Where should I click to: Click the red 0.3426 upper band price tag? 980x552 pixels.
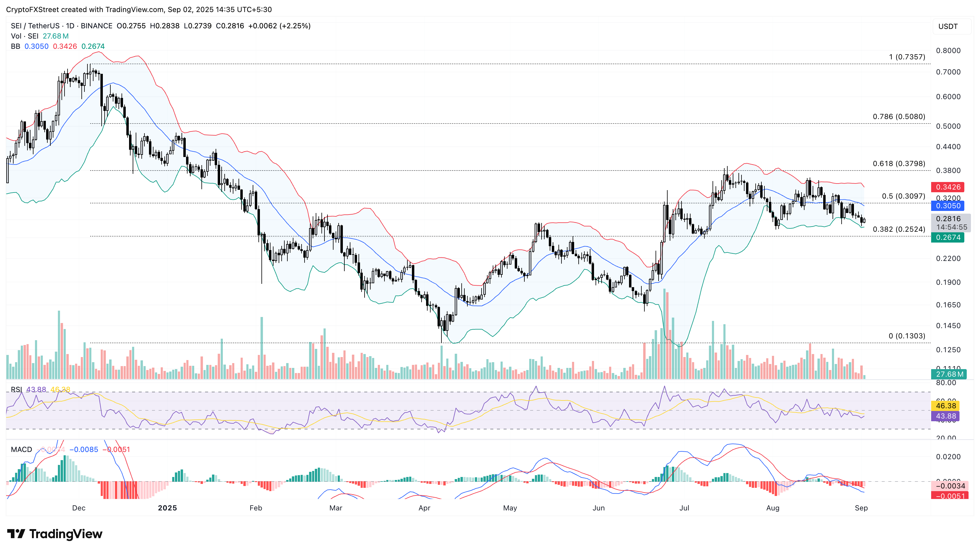point(948,187)
